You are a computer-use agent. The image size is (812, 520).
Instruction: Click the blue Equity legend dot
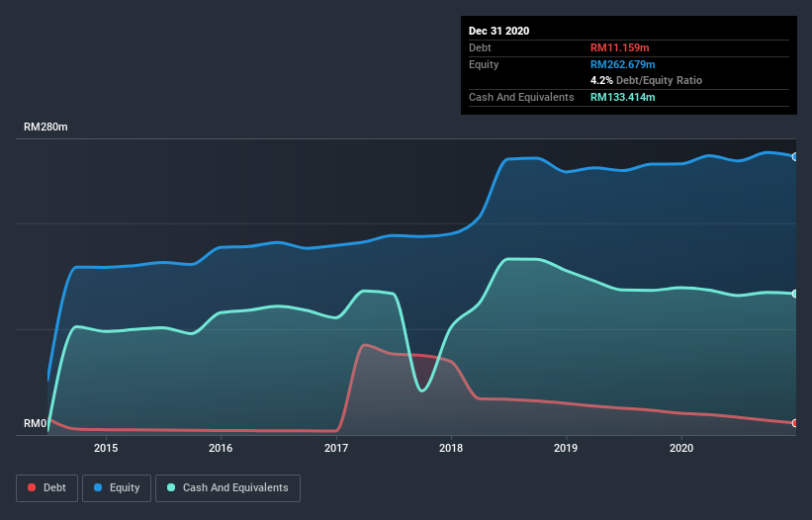[98, 487]
